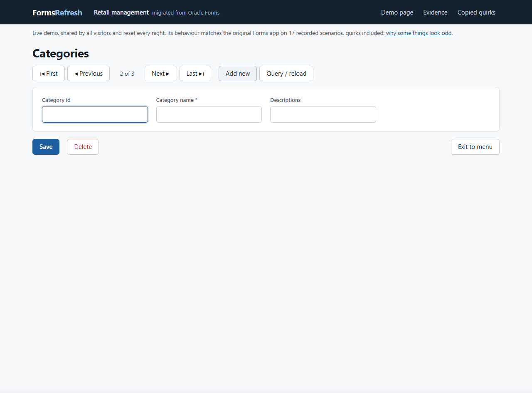Click the Add new button

click(238, 74)
